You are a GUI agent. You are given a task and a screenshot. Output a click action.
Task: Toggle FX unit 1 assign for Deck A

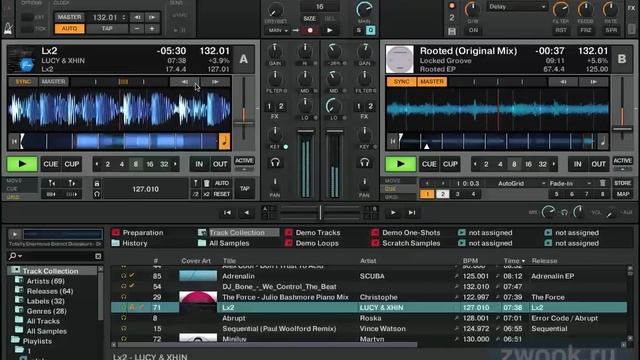(269, 107)
